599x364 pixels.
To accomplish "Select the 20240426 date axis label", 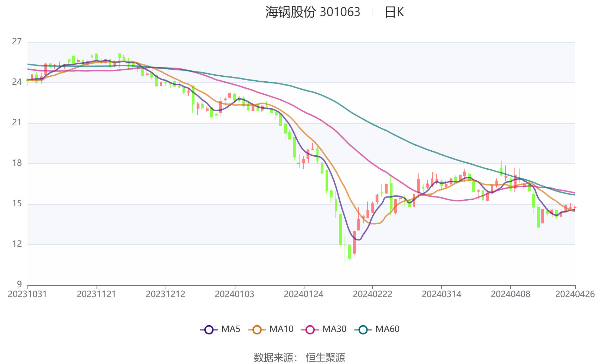I will 575,294.
